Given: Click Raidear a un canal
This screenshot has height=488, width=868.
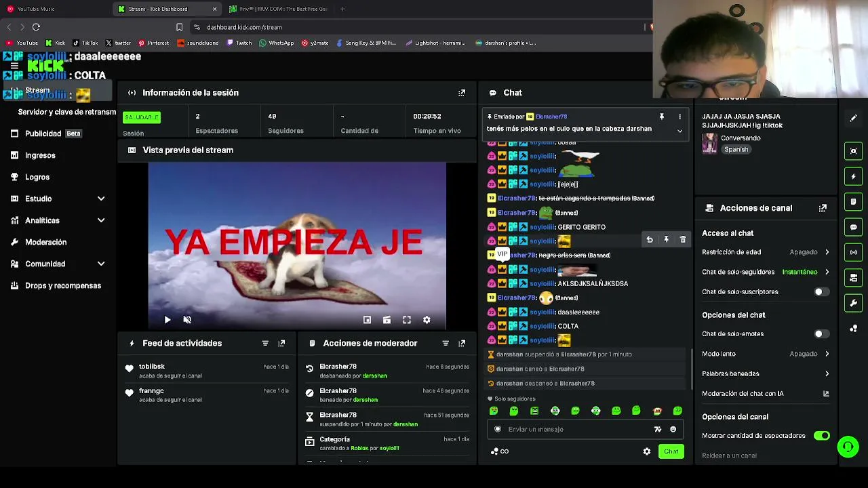Looking at the screenshot, I should pos(729,455).
